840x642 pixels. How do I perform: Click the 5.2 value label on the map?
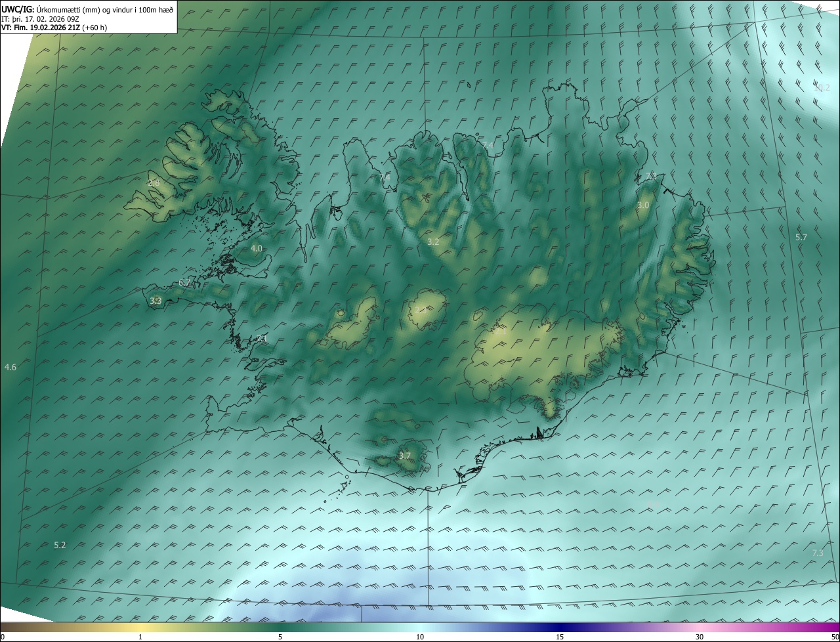coord(60,546)
